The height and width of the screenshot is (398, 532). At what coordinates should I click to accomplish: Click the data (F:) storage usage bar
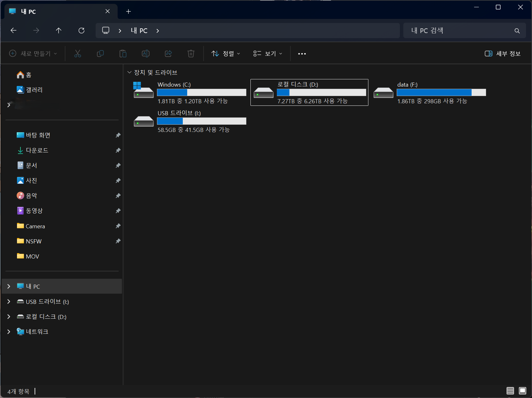click(441, 93)
